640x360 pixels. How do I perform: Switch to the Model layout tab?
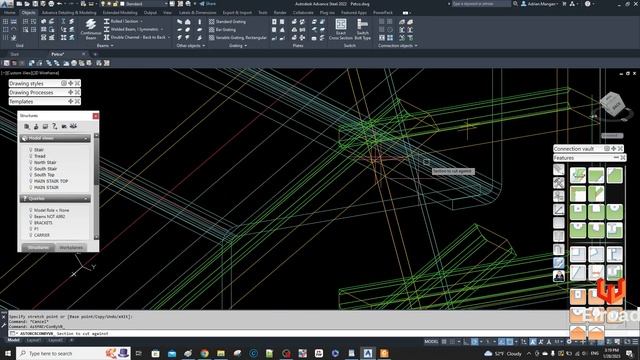pos(13,340)
